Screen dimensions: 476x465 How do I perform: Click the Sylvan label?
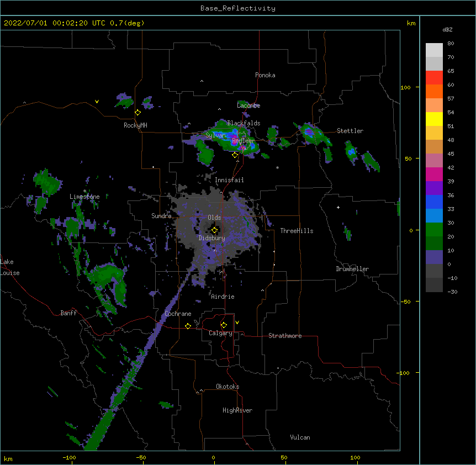(x=216, y=135)
